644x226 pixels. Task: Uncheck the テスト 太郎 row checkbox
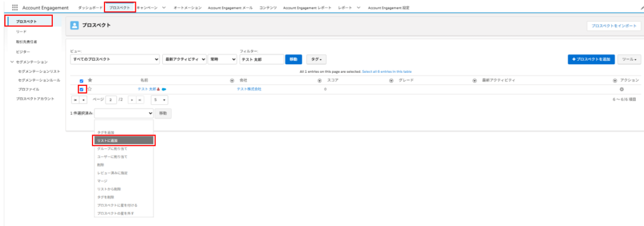[x=81, y=89]
